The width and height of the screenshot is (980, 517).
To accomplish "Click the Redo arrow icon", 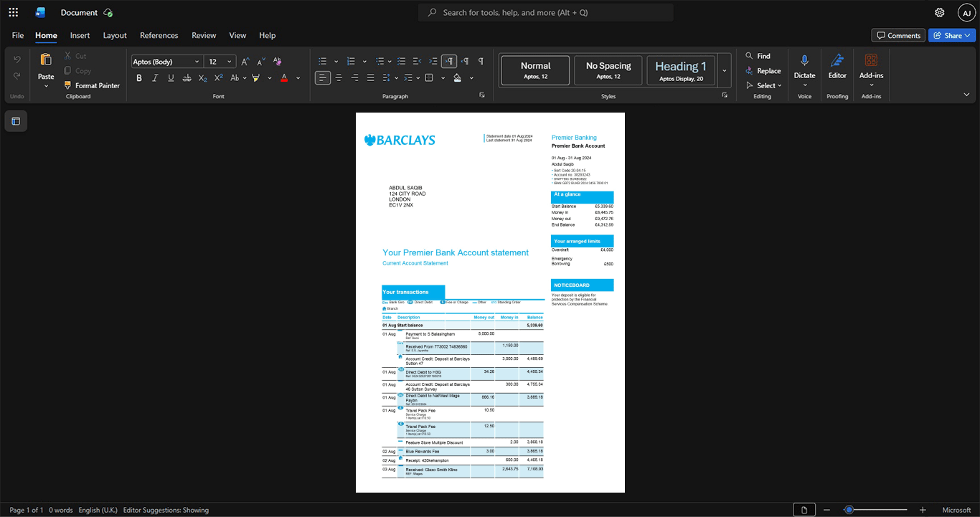I will pos(17,76).
